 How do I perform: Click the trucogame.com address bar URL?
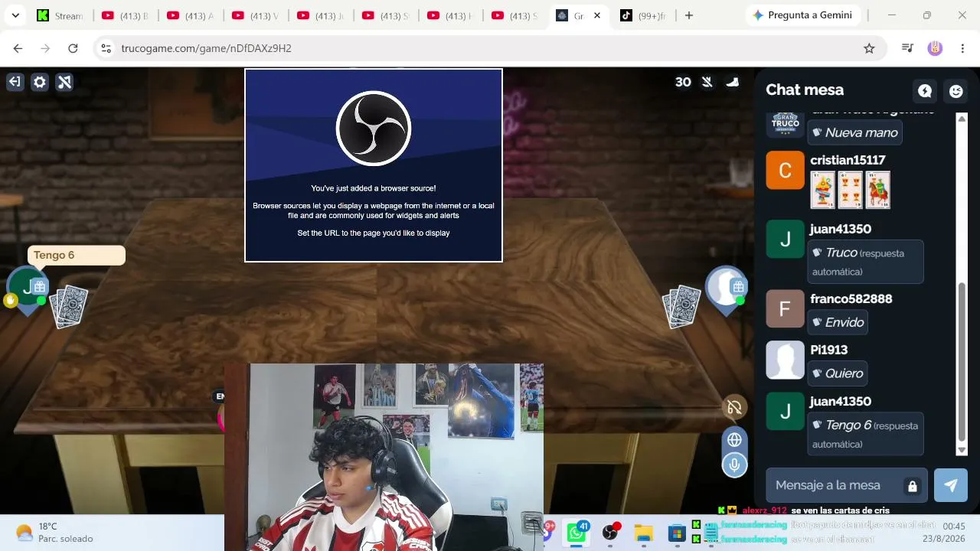207,48
